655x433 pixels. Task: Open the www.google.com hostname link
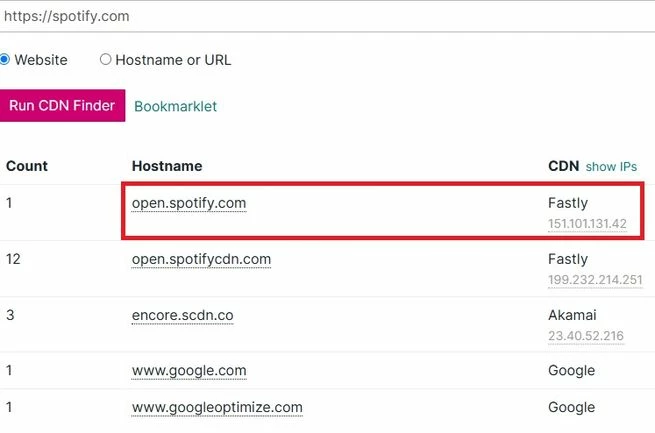[189, 371]
